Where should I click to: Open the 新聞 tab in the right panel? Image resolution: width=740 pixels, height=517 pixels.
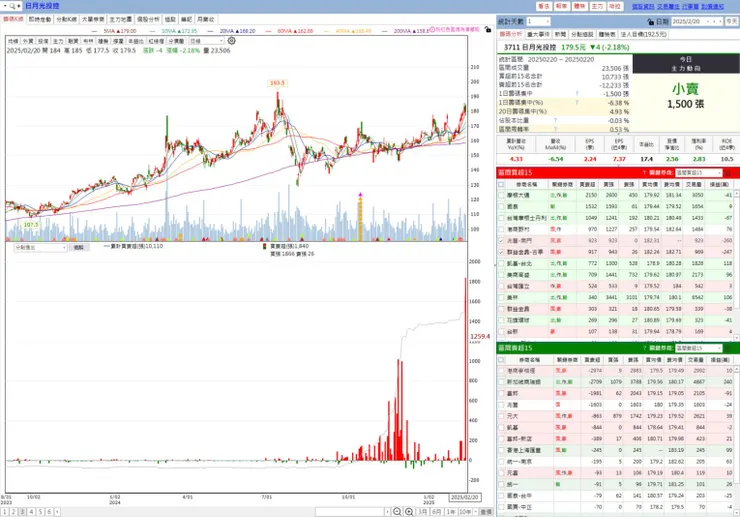pyautogui.click(x=560, y=34)
